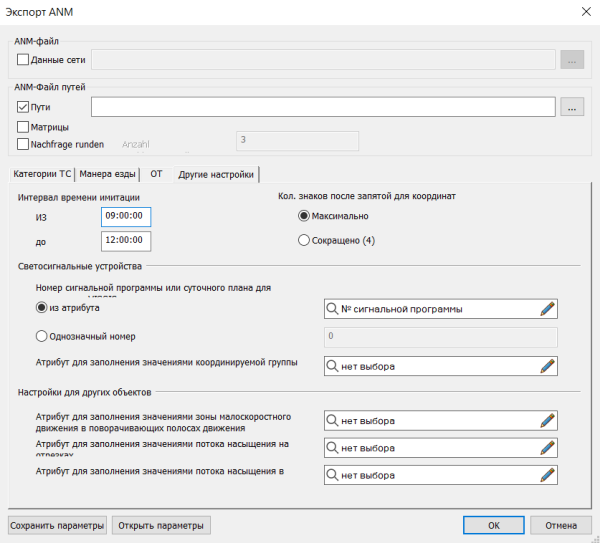Open the Манера езды tab
Screen dimensions: 600x543
107,173
